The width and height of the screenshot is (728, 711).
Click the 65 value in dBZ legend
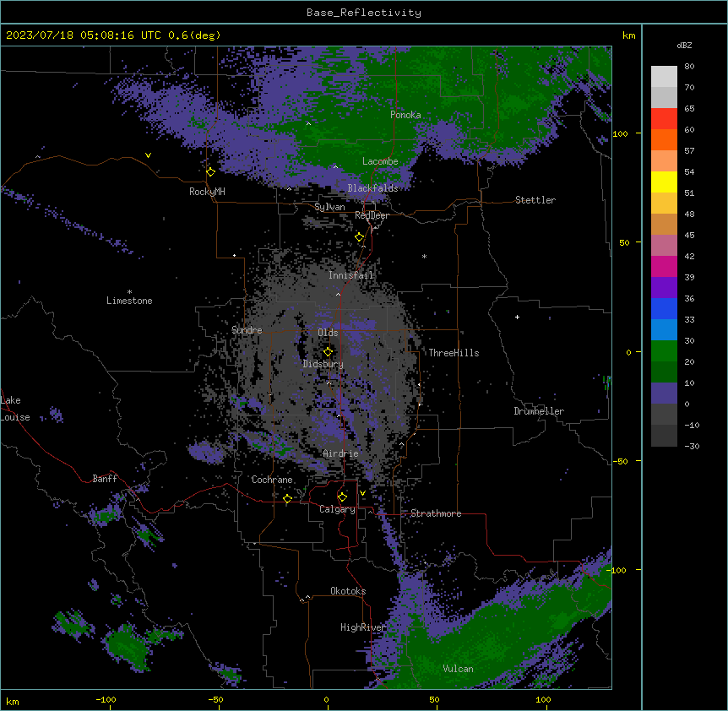coord(689,109)
